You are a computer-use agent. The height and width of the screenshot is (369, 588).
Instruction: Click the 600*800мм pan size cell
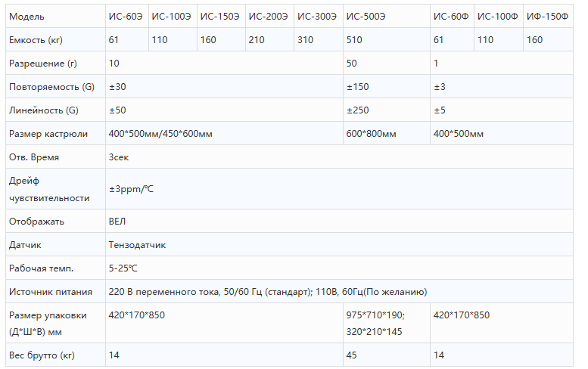[372, 134]
